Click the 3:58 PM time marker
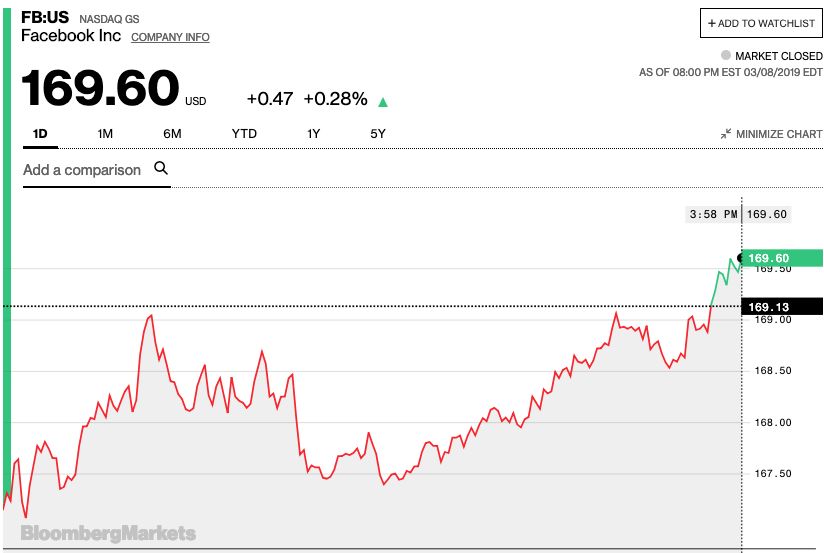This screenshot has height=553, width=824. click(x=713, y=214)
